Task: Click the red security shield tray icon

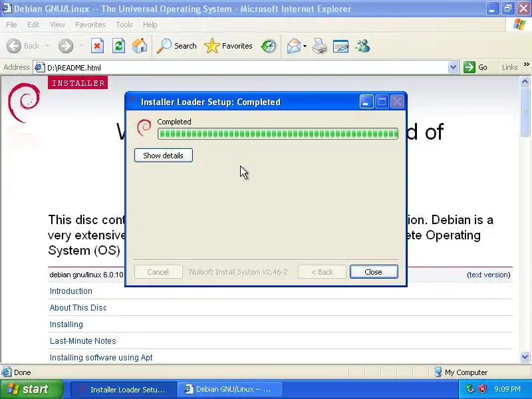Action: pyautogui.click(x=483, y=389)
